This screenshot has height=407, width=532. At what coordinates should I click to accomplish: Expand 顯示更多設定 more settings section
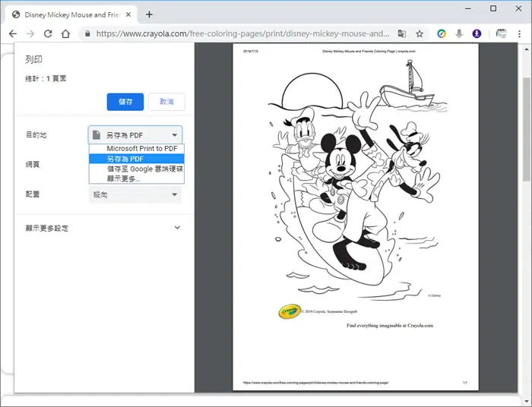pyautogui.click(x=103, y=228)
